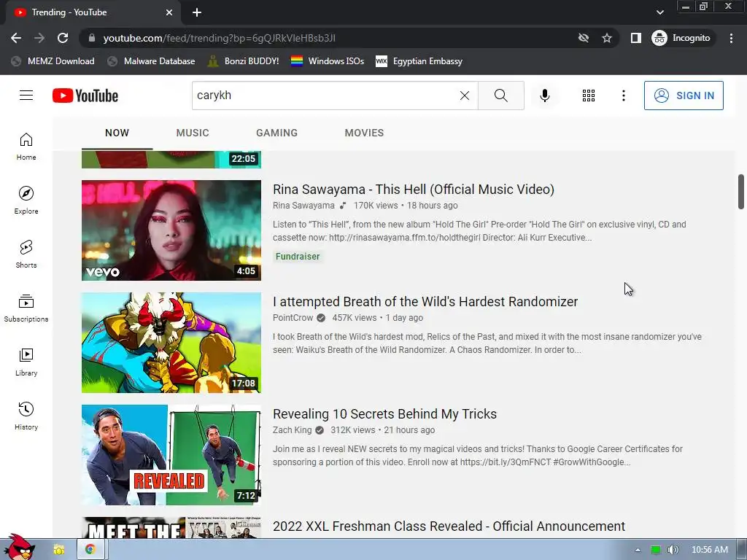Open Chrome's three-dot menu
Image resolution: width=747 pixels, height=560 pixels.
(x=731, y=38)
